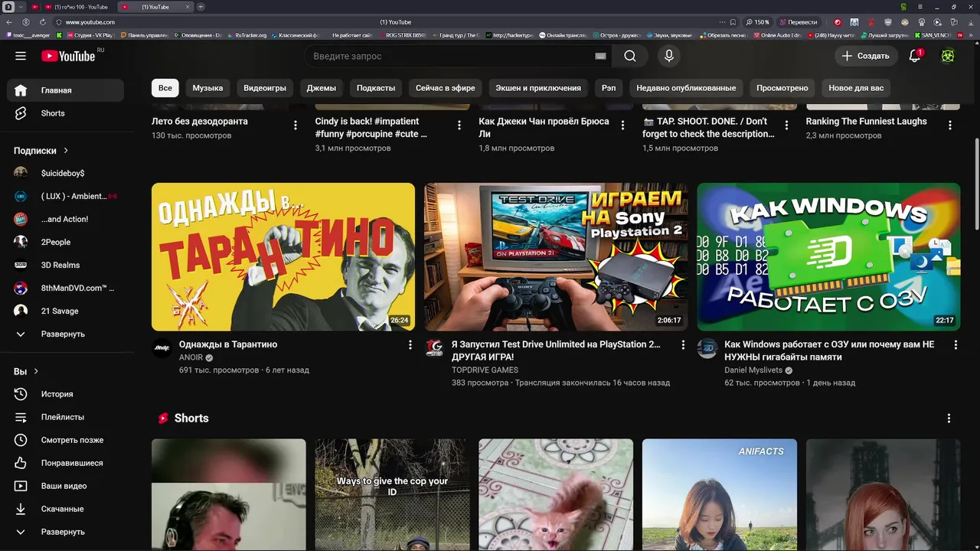Select the Музыка filter chip

(x=207, y=88)
